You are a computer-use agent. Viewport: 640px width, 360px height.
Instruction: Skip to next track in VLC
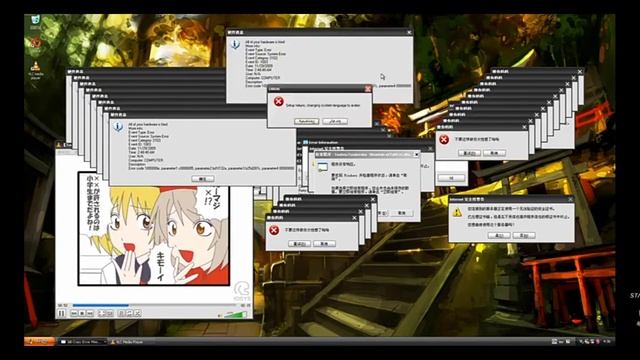pos(90,313)
